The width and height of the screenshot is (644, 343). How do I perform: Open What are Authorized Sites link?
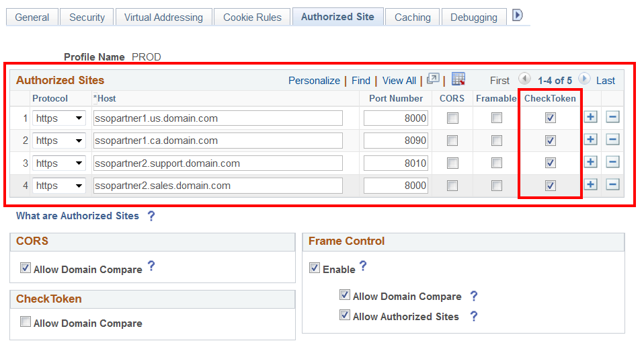point(77,216)
